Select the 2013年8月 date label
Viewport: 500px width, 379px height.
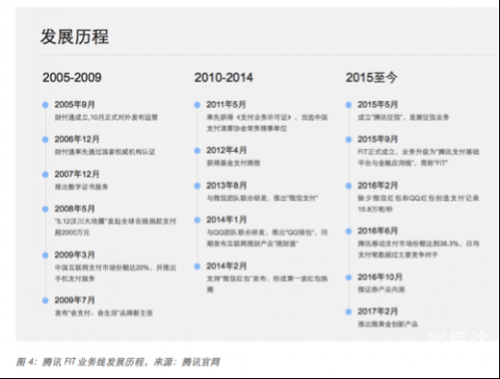tap(227, 185)
